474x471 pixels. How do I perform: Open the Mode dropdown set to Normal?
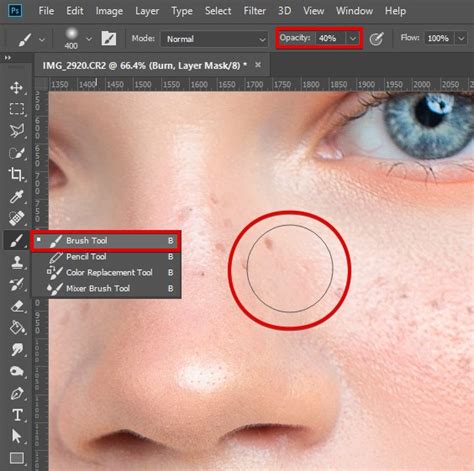[x=214, y=39]
